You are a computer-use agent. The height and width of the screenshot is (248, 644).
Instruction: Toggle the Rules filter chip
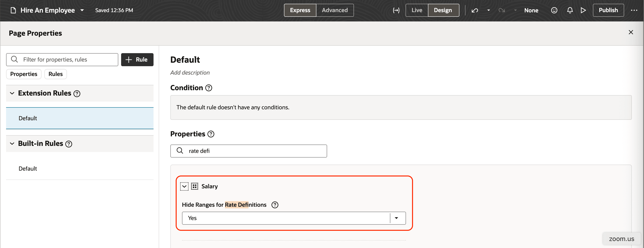(55, 74)
